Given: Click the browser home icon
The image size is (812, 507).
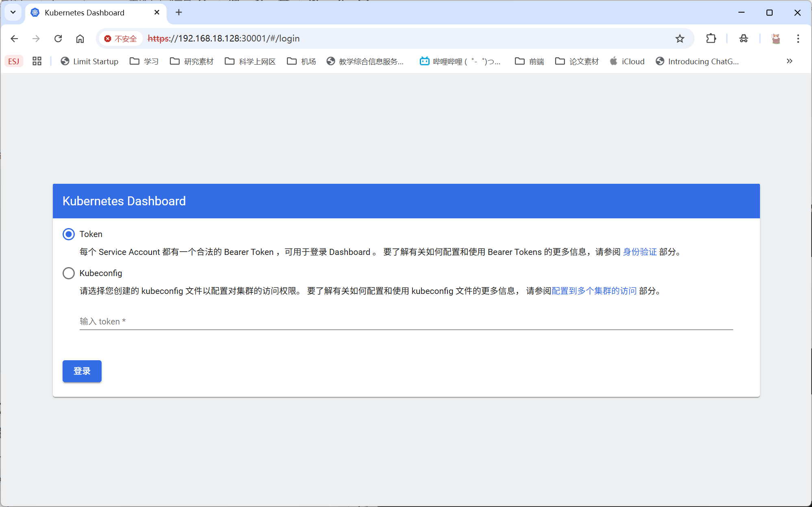Looking at the screenshot, I should click(x=80, y=39).
